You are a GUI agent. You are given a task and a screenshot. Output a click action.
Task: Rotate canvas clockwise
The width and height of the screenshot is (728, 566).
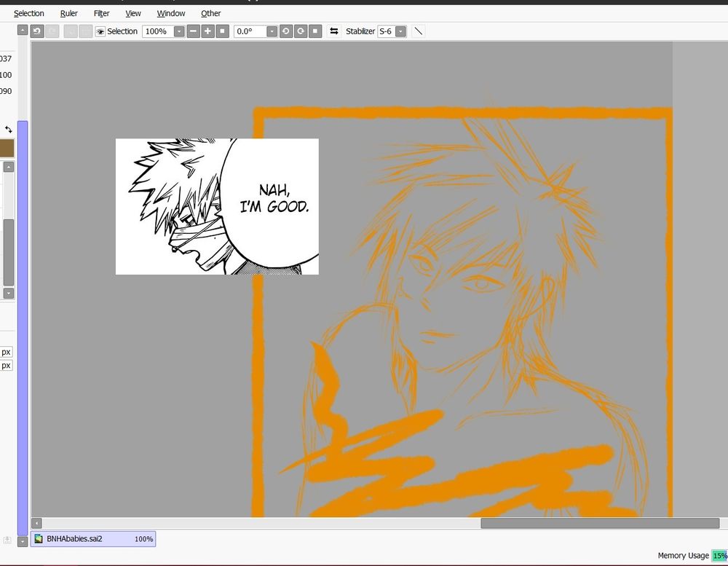[x=301, y=31]
